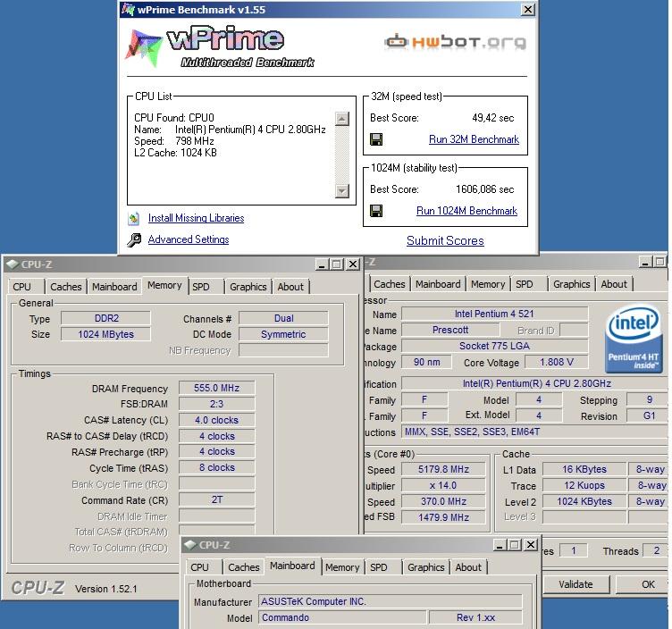Click the CAS# Latency 4.0 clocks field
This screenshot has height=629, width=672.
point(216,420)
